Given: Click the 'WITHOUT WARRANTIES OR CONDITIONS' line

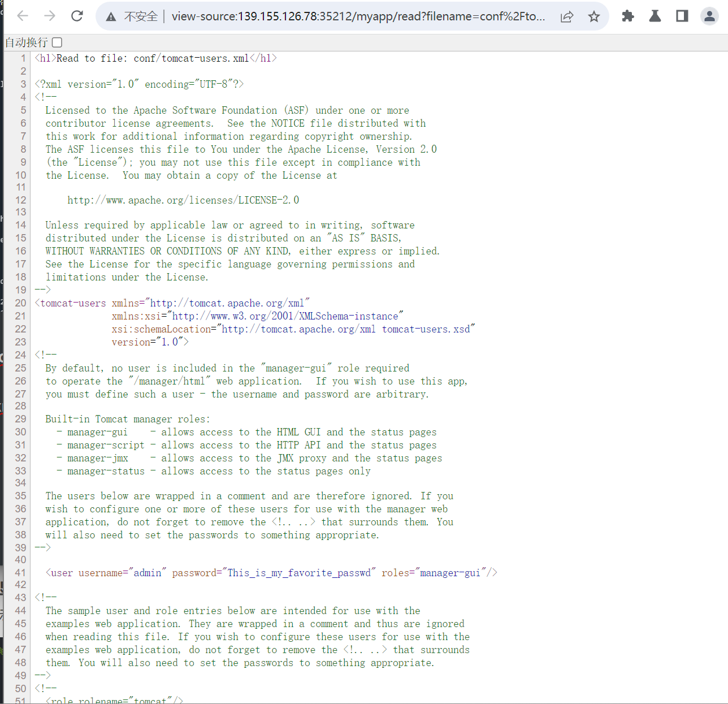Looking at the screenshot, I should [242, 251].
